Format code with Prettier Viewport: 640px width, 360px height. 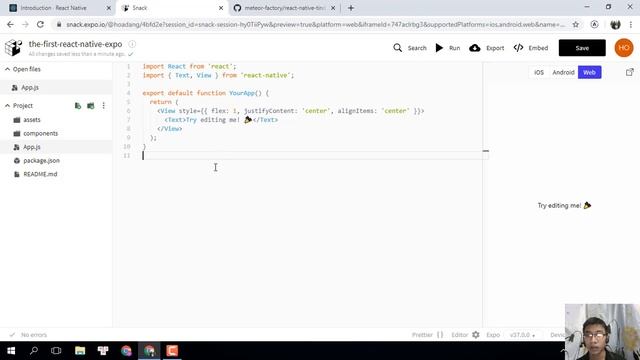(x=427, y=335)
